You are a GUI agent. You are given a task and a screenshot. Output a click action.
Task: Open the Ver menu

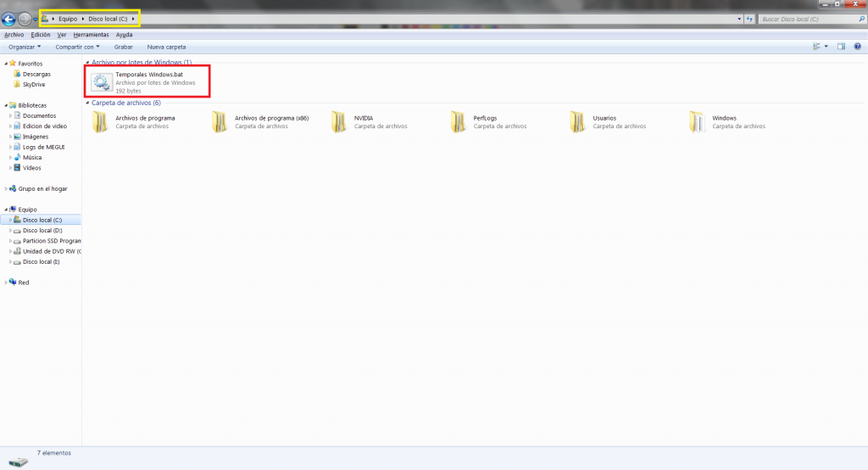61,35
